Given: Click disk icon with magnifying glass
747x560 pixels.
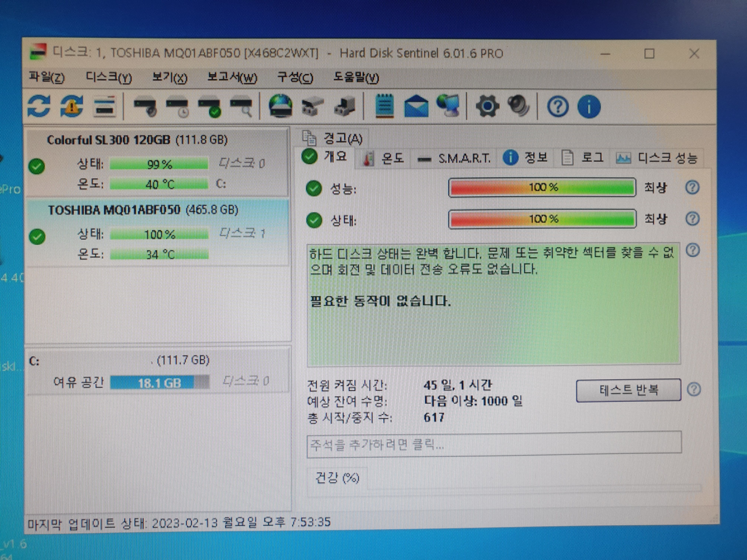Looking at the screenshot, I should 241,108.
